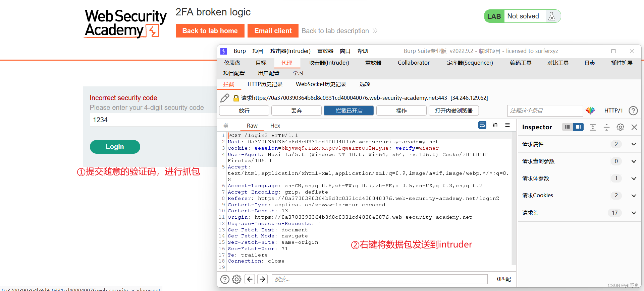Open the Burp menu in menu bar

(240, 51)
